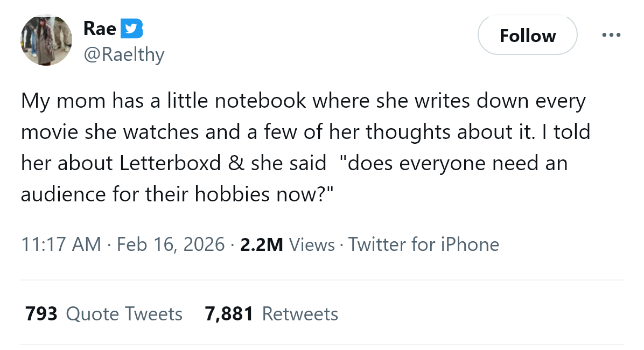Open Rae's profile picture avatar
644x350 pixels.
click(x=46, y=40)
